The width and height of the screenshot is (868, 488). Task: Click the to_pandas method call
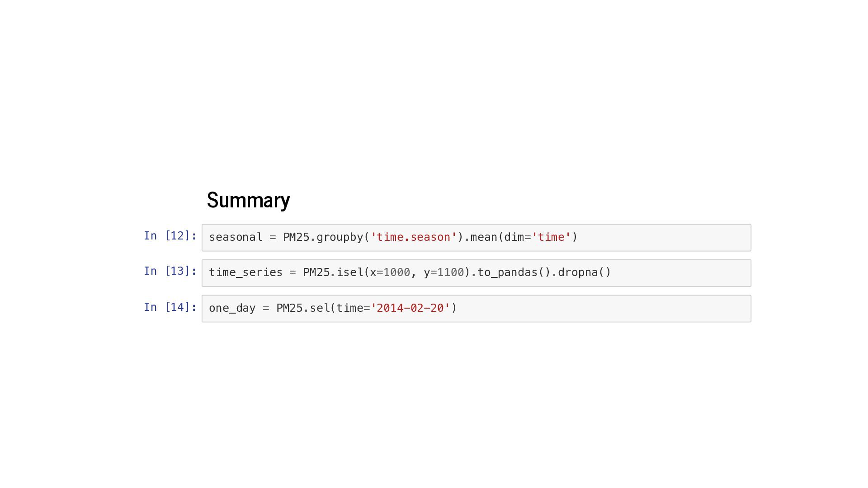[507, 272]
